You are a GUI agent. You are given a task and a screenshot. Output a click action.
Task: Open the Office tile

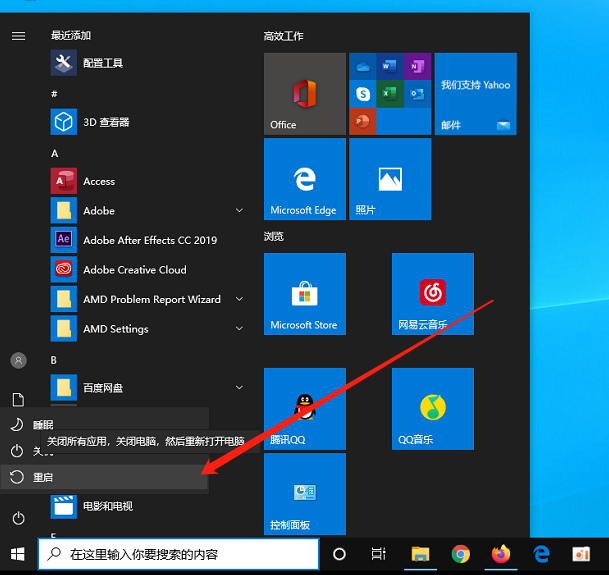[304, 94]
